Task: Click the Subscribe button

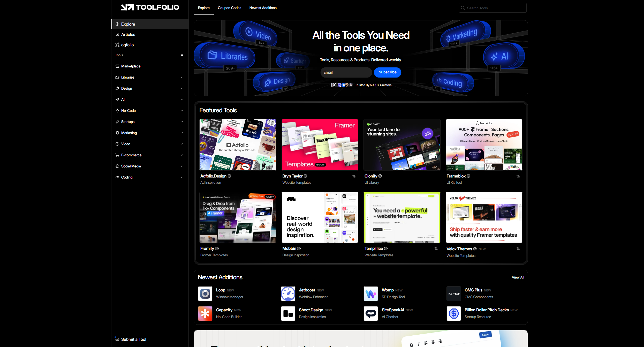Action: pyautogui.click(x=388, y=72)
